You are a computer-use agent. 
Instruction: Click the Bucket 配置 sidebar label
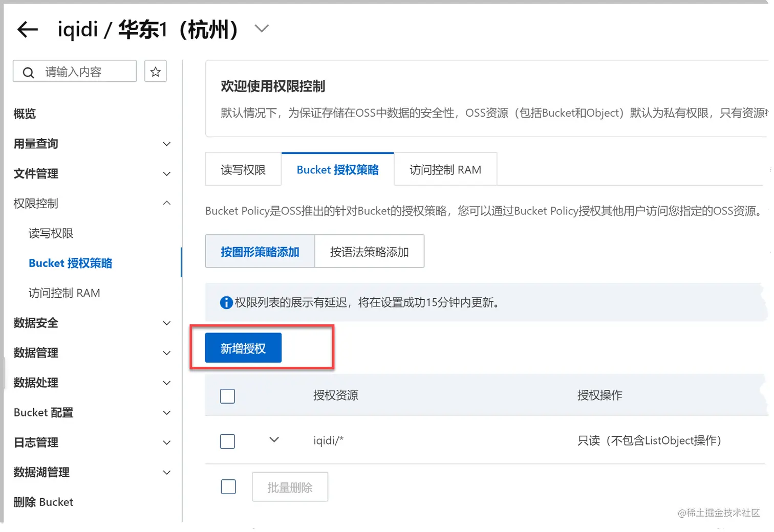pyautogui.click(x=44, y=412)
